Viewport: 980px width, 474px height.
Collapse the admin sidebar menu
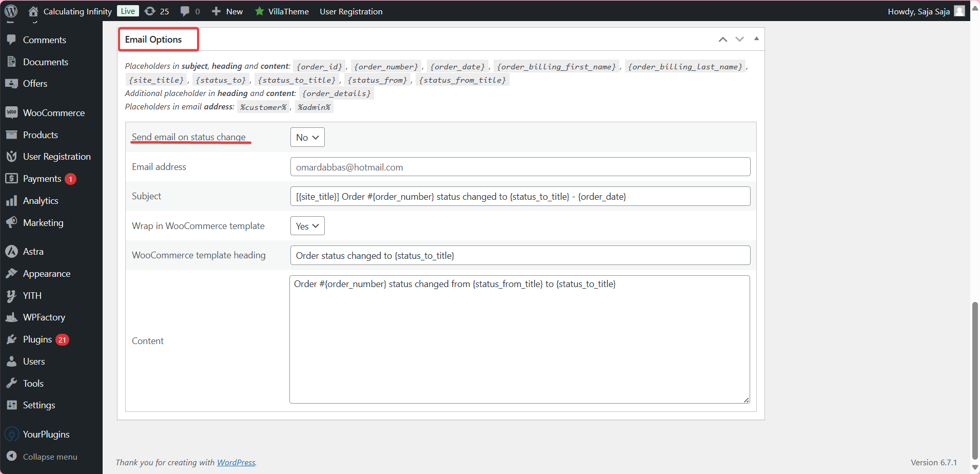click(x=50, y=457)
